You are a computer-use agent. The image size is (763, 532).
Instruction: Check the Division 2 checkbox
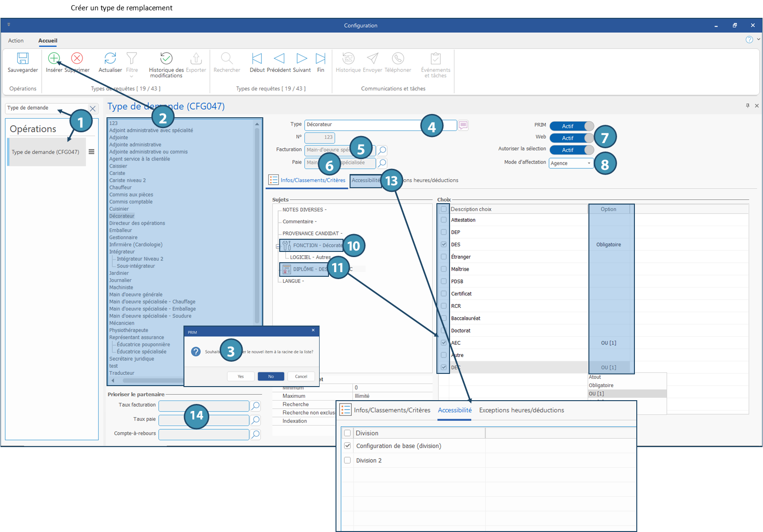pyautogui.click(x=347, y=460)
